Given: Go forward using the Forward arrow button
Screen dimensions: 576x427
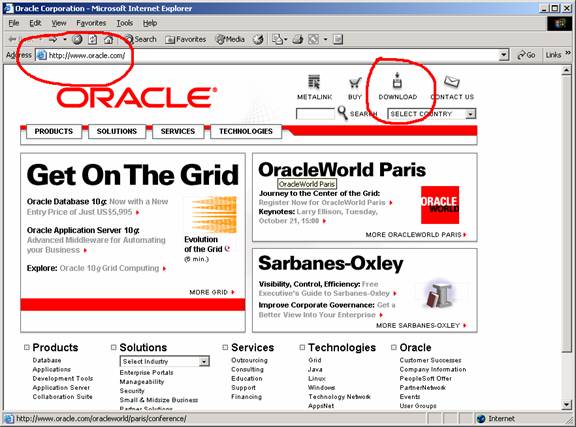Looking at the screenshot, I should [53, 39].
